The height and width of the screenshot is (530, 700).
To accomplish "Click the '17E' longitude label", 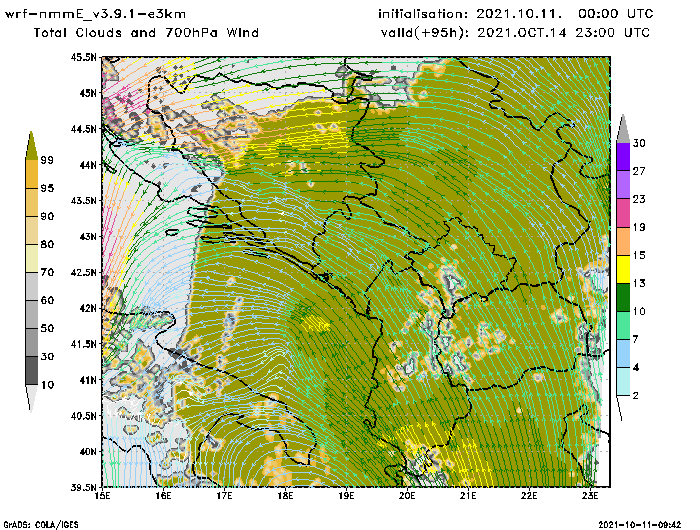I will (x=225, y=496).
